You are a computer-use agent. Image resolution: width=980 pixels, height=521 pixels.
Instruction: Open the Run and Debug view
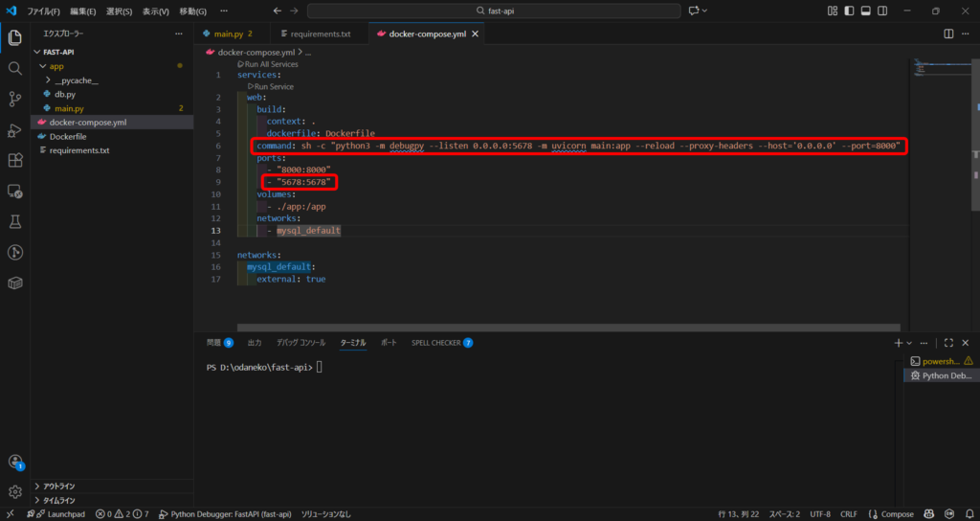[x=14, y=130]
